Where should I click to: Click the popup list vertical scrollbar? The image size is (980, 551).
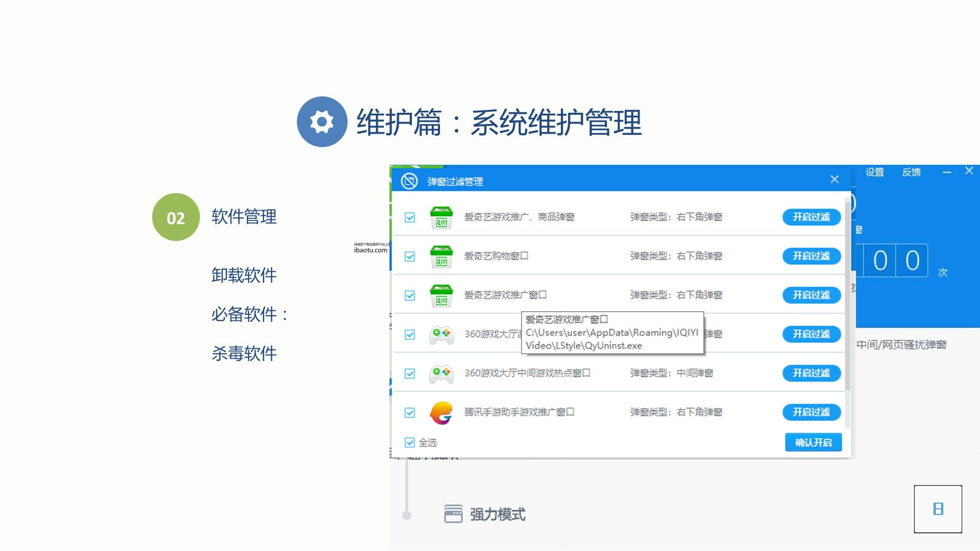tap(848, 296)
